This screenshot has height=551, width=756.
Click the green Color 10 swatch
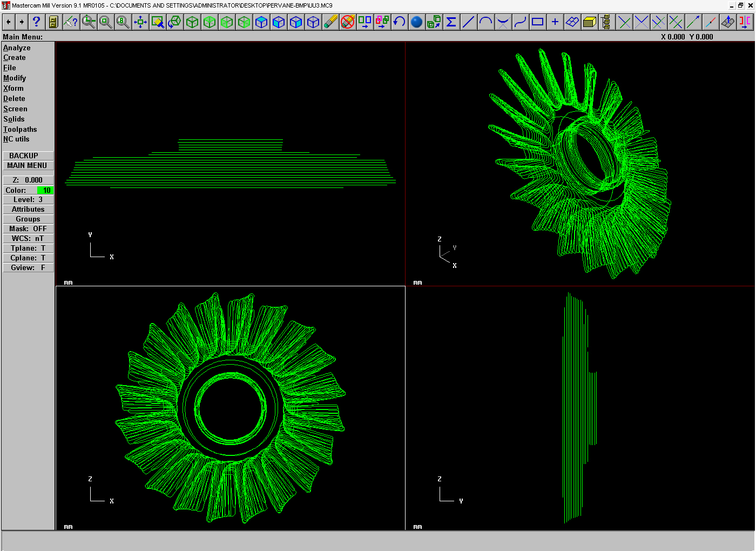45,191
